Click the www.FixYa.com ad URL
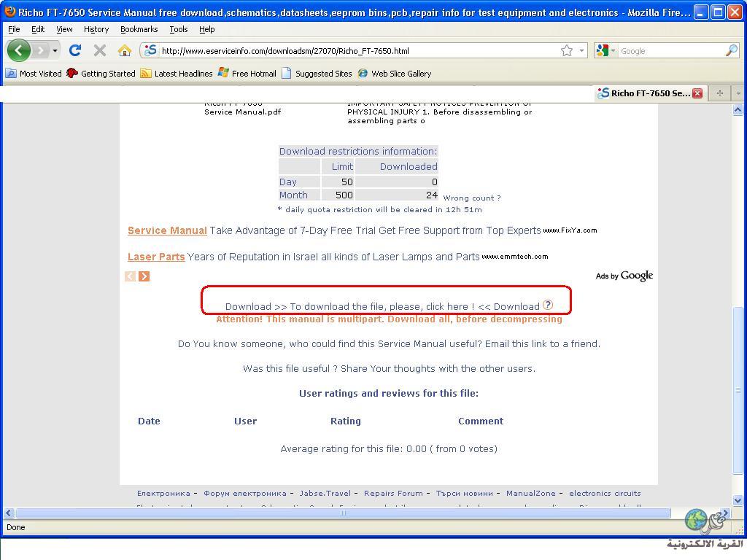Viewport: 747px width, 560px height. 570,230
